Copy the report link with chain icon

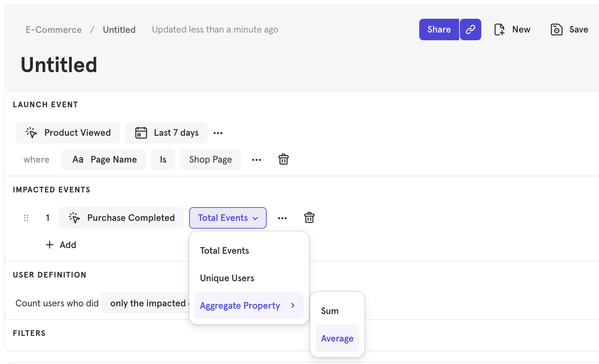pyautogui.click(x=470, y=29)
